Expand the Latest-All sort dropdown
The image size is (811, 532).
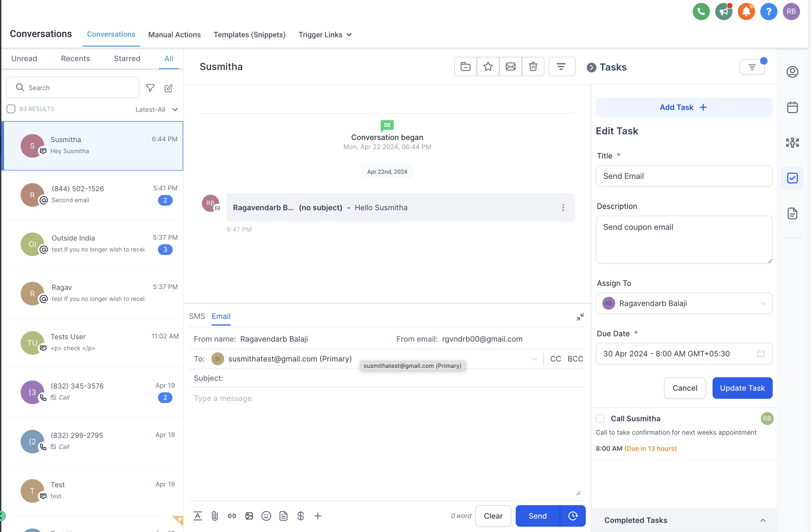(156, 109)
